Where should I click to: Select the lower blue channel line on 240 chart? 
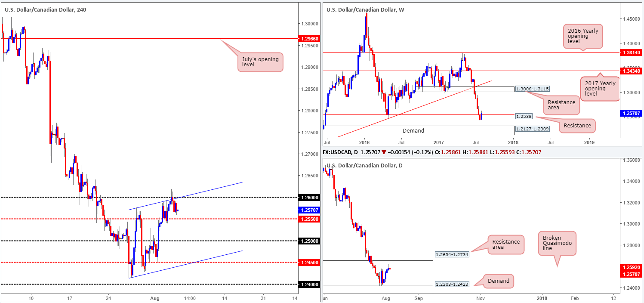click(x=185, y=264)
